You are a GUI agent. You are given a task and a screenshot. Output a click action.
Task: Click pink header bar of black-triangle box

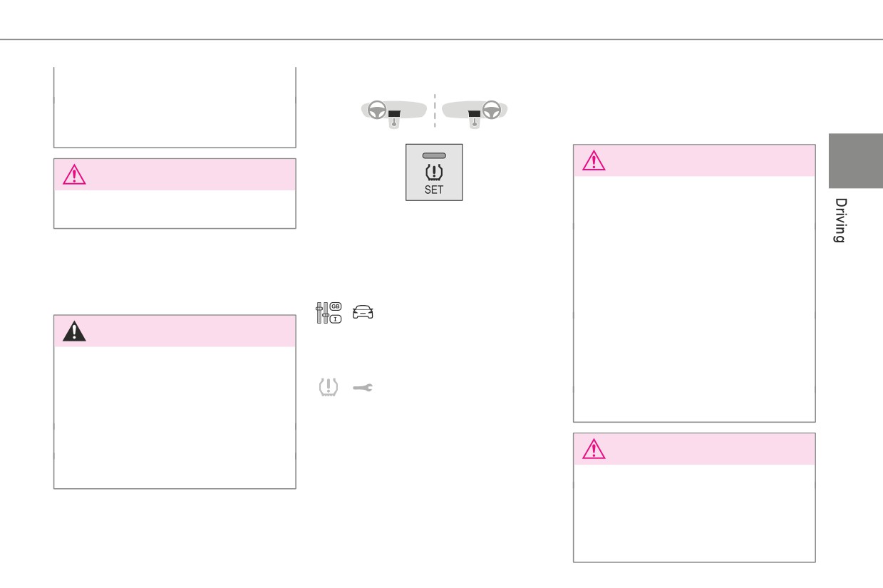coord(175,331)
